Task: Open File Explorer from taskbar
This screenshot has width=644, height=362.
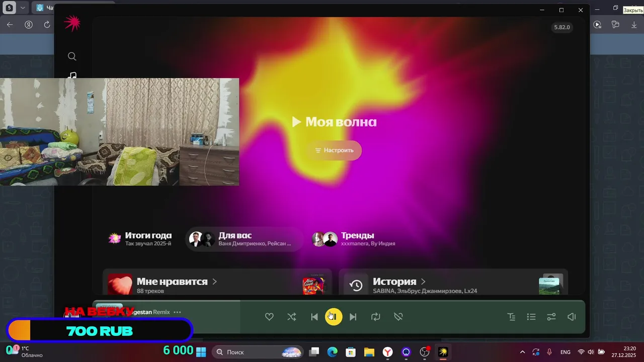Action: [x=369, y=352]
